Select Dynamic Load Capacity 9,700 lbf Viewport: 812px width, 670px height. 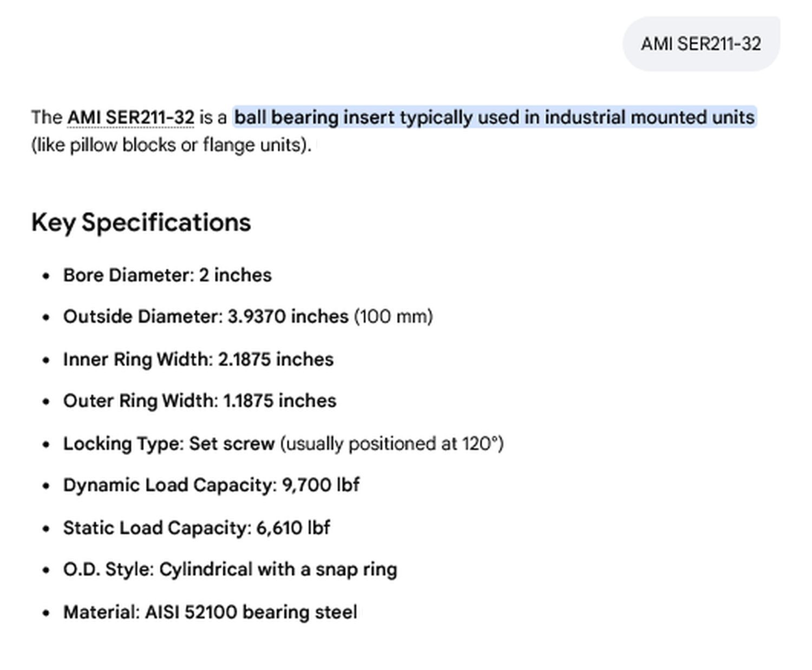click(211, 485)
